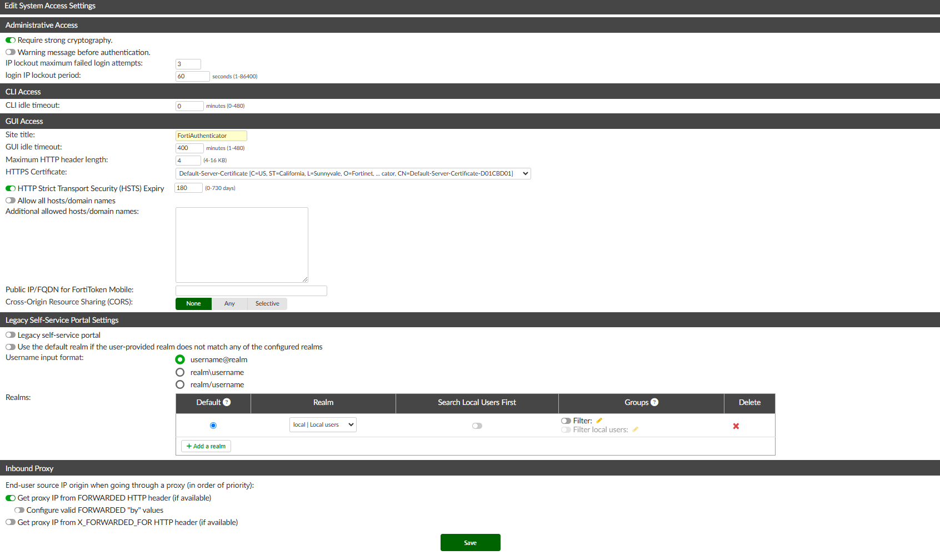Select realm\username input format

[x=180, y=372]
